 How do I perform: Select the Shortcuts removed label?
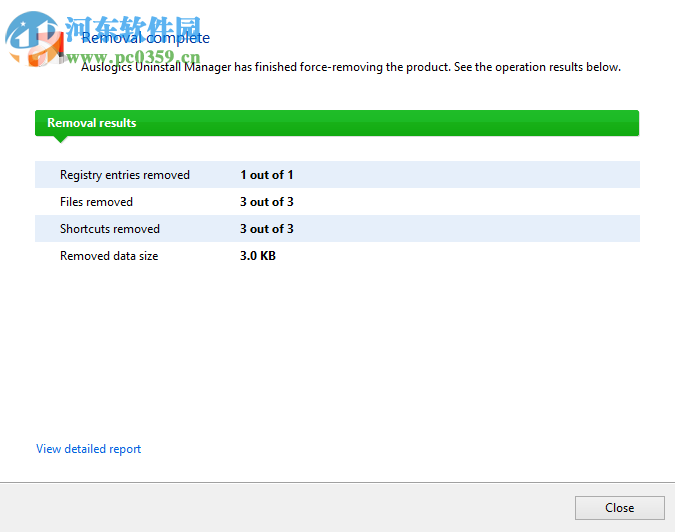click(x=110, y=229)
